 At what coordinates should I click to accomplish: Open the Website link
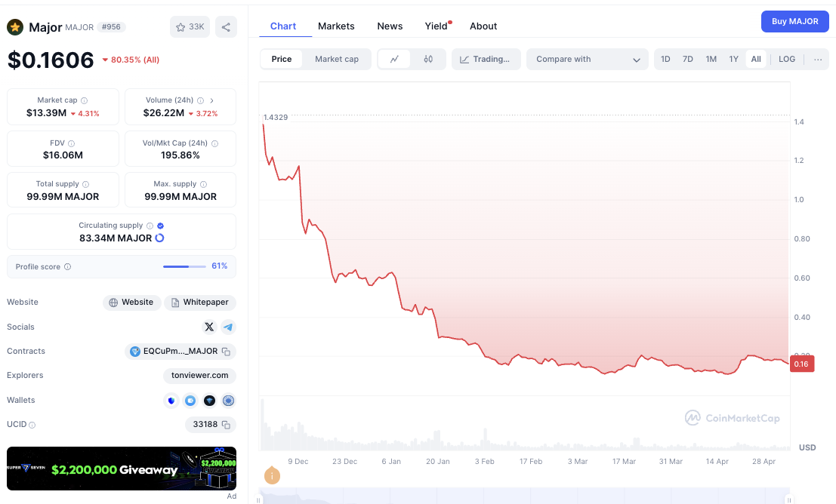click(x=131, y=303)
